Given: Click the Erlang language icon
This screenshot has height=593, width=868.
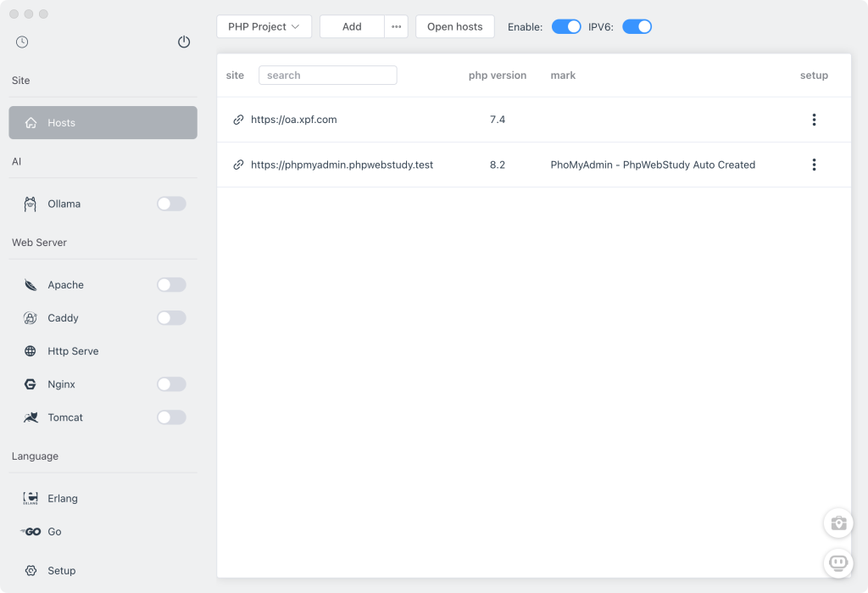Looking at the screenshot, I should [31, 499].
